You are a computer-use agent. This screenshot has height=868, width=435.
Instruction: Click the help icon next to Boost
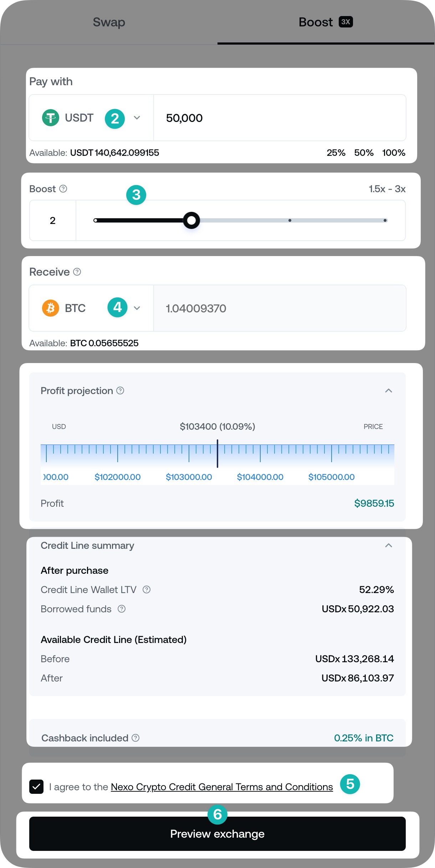63,189
